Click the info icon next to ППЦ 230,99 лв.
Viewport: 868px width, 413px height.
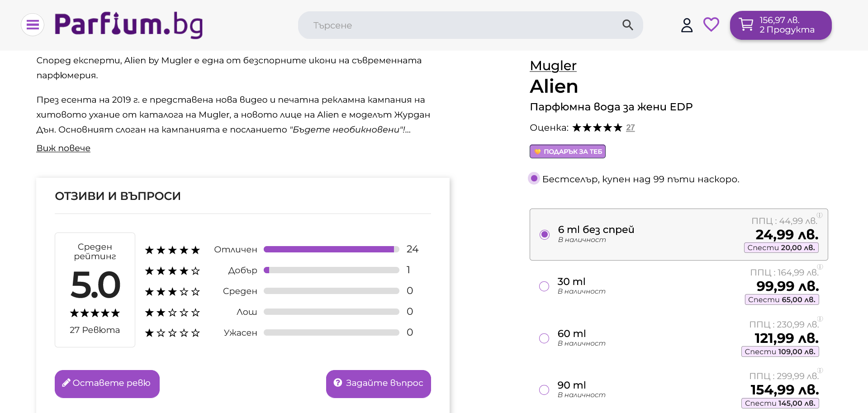click(820, 319)
